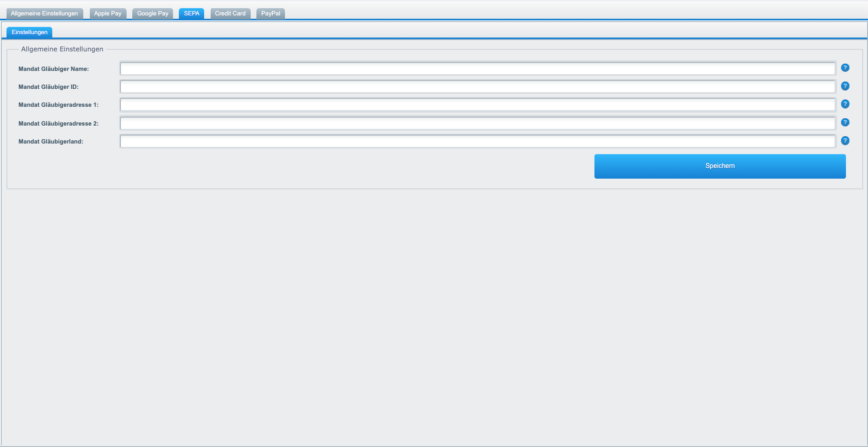Screen dimensions: 868x447
Task: Open the PayPal settings tab
Action: (271, 13)
